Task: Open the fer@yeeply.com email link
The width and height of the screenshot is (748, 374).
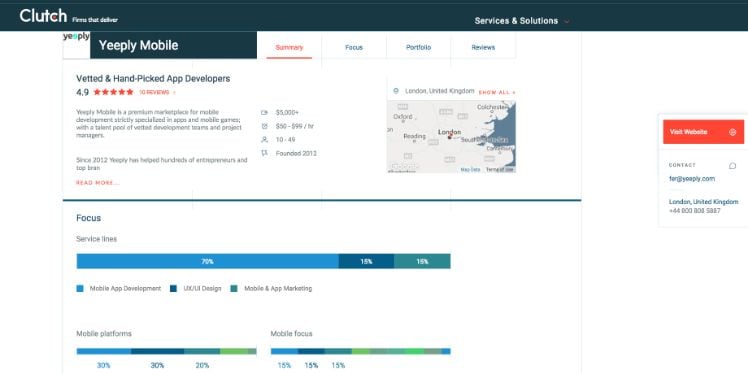Action: (692, 179)
